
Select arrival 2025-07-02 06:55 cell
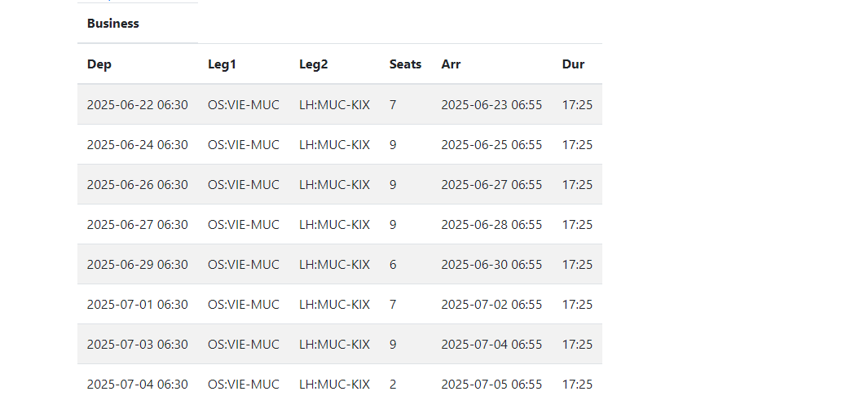point(491,305)
